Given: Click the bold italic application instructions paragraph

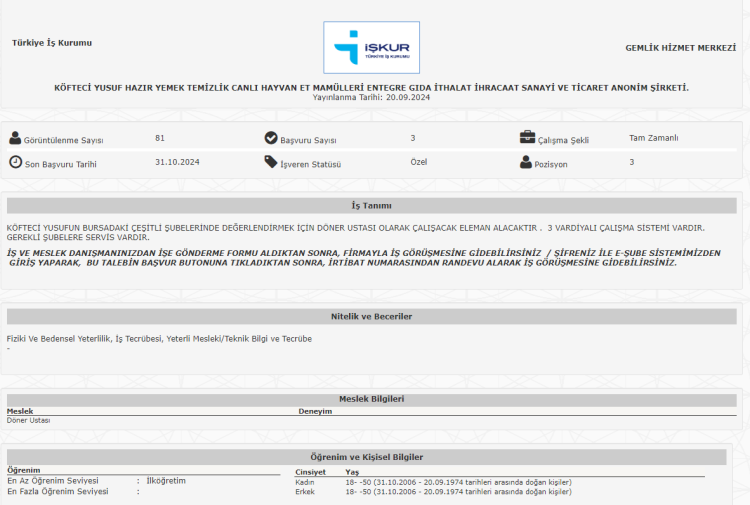Looking at the screenshot, I should coord(363,258).
